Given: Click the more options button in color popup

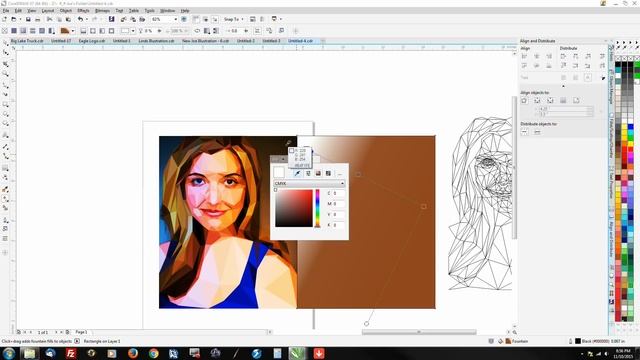Looking at the screenshot, I should pos(339,173).
